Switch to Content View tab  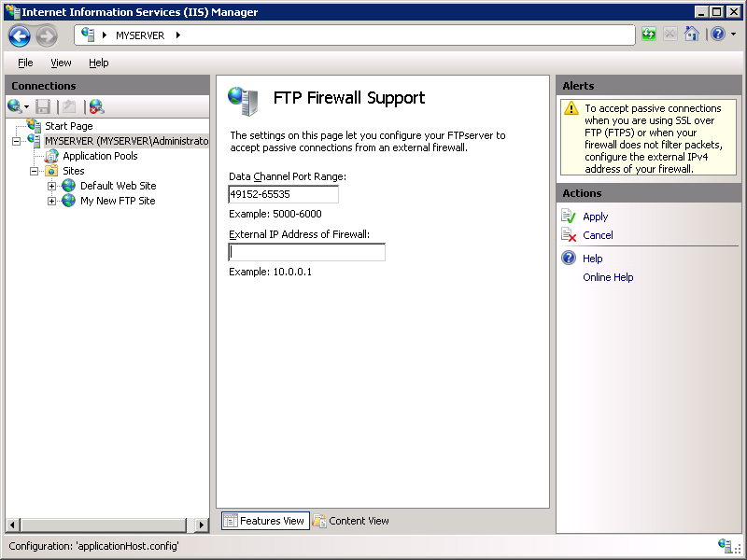coord(351,521)
